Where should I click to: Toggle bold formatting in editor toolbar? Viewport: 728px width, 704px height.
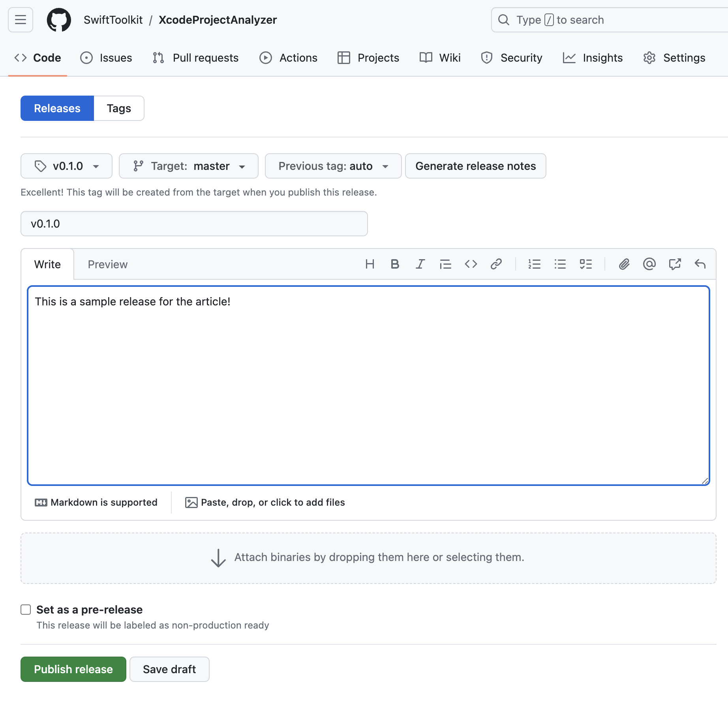(x=394, y=264)
